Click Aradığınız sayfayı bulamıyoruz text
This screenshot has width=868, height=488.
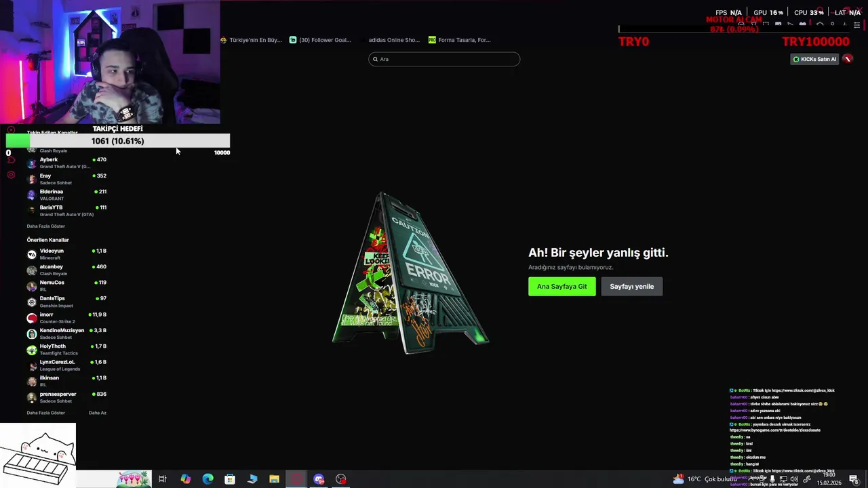pos(570,267)
